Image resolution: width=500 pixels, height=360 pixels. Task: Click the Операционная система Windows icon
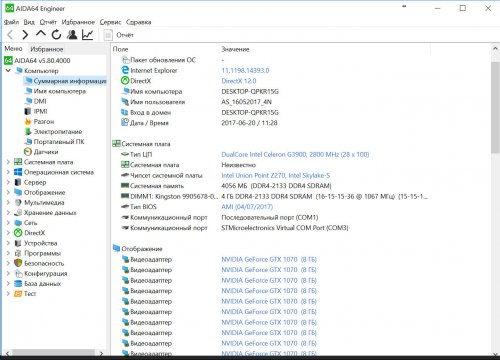click(x=18, y=172)
